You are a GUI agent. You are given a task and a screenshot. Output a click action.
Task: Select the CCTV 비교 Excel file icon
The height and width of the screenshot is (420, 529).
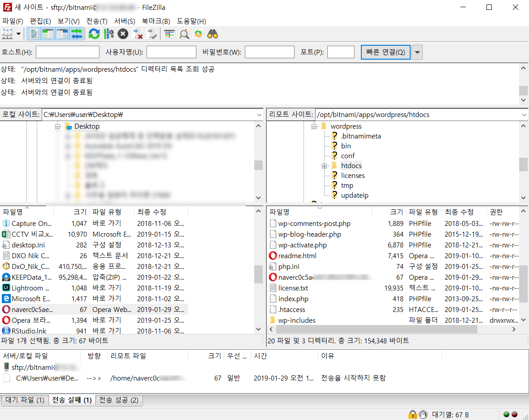[6, 234]
